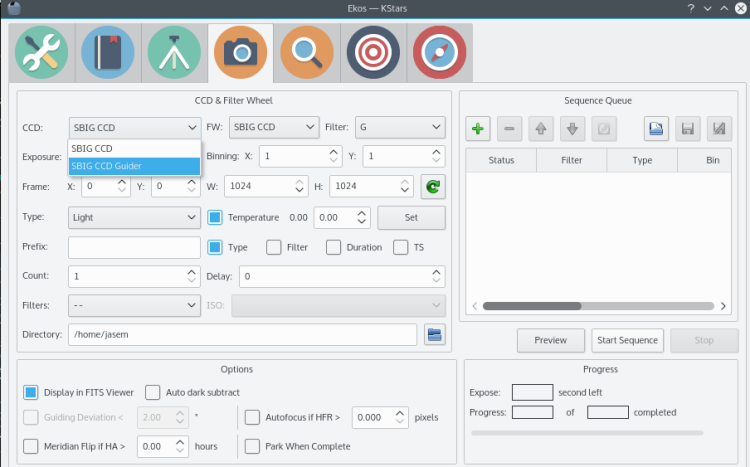750x467 pixels.
Task: Click scroll right arrow in sequence queue
Action: (723, 306)
